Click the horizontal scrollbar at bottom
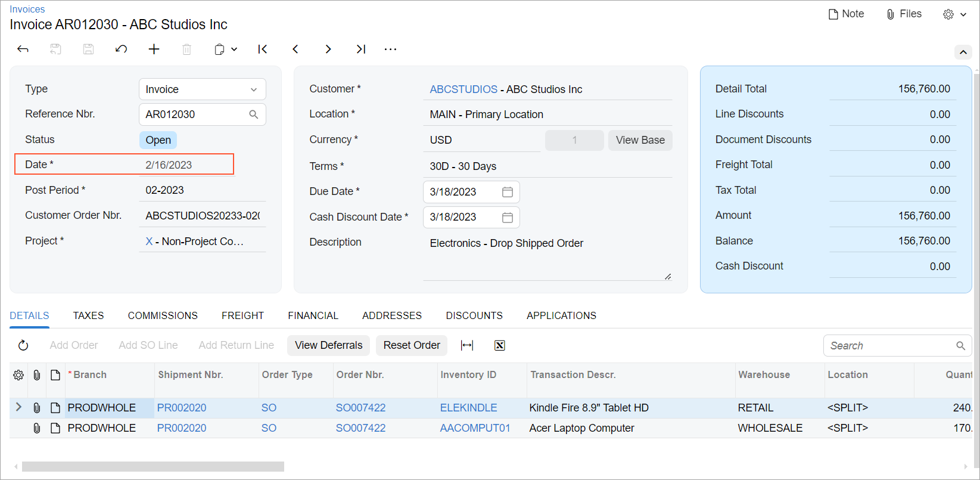 pyautogui.click(x=153, y=466)
